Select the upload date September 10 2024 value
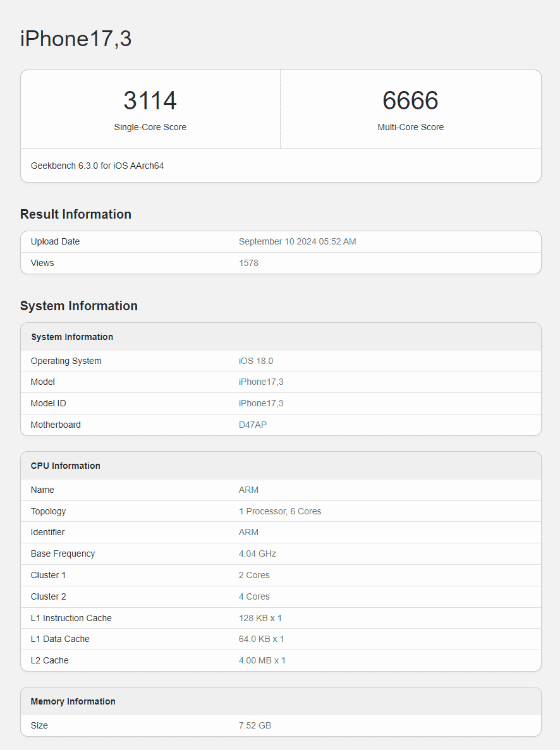 pyautogui.click(x=297, y=241)
